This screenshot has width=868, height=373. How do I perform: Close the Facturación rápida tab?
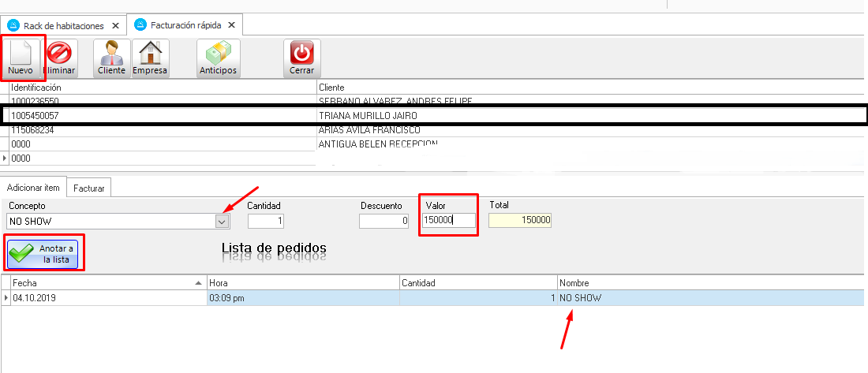click(x=230, y=25)
